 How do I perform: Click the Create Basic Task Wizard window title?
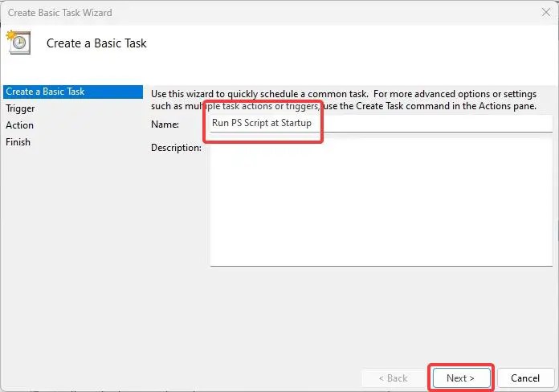pos(60,13)
